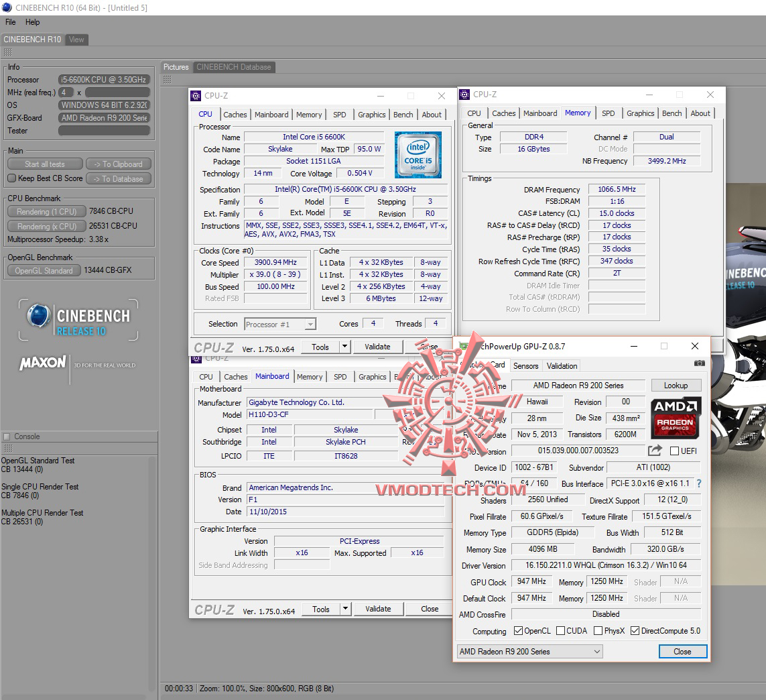Image resolution: width=766 pixels, height=700 pixels.
Task: Click the Processor info field in Cinebench
Action: [104, 80]
